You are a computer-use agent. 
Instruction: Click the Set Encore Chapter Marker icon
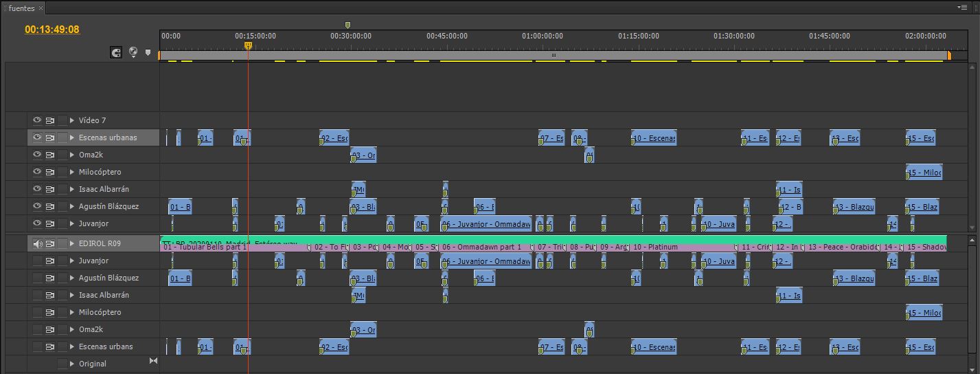[133, 52]
